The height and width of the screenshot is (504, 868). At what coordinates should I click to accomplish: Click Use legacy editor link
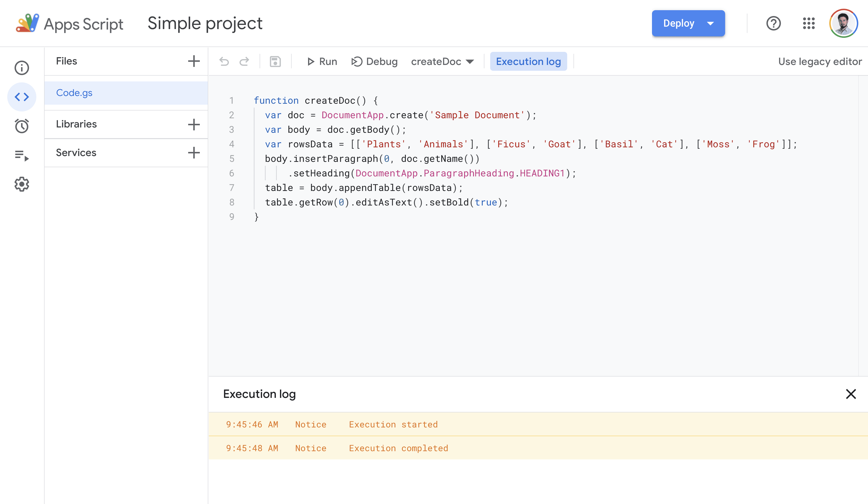click(820, 62)
